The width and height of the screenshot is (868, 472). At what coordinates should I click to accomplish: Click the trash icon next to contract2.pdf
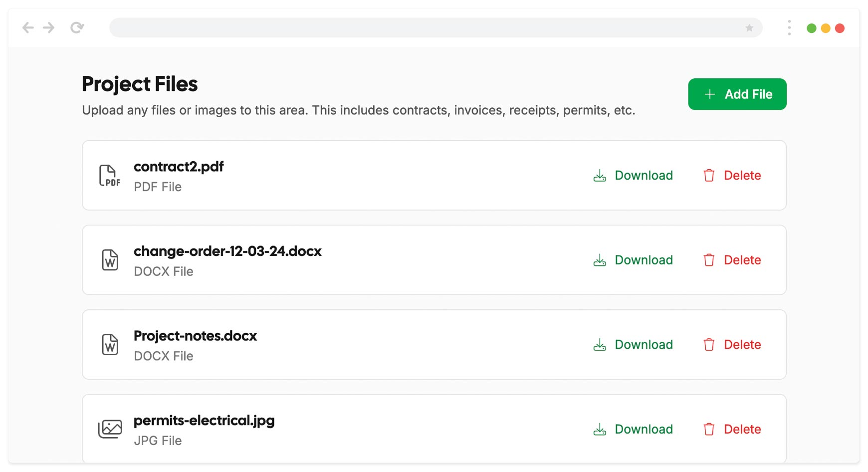pyautogui.click(x=708, y=175)
